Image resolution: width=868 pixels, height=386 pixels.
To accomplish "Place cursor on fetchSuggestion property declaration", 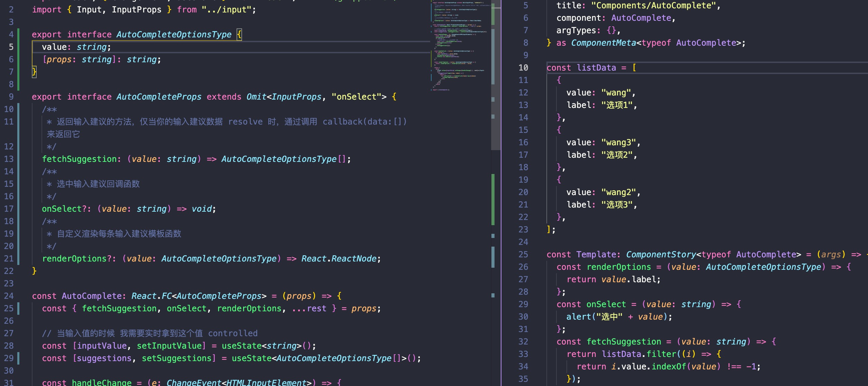I will pos(79,159).
